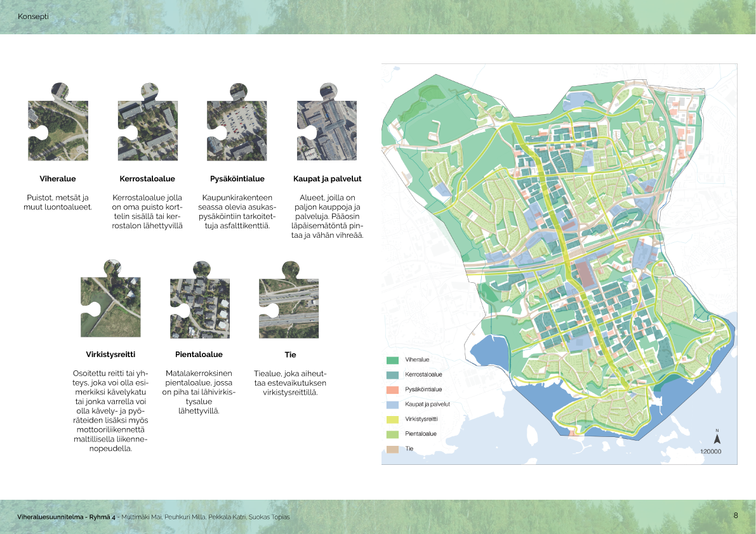Click the Pysäköintialue legend label
The image size is (756, 534).
tap(423, 390)
